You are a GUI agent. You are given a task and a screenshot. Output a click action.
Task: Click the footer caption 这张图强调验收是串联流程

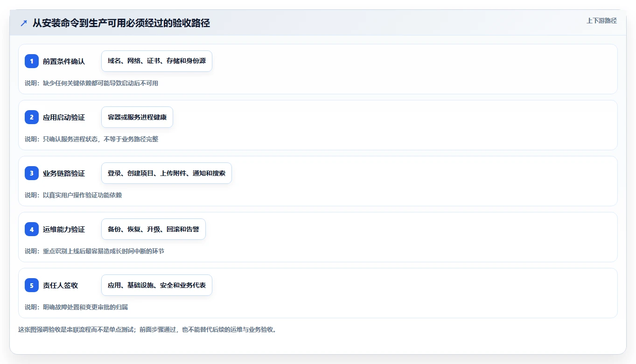tap(147, 329)
